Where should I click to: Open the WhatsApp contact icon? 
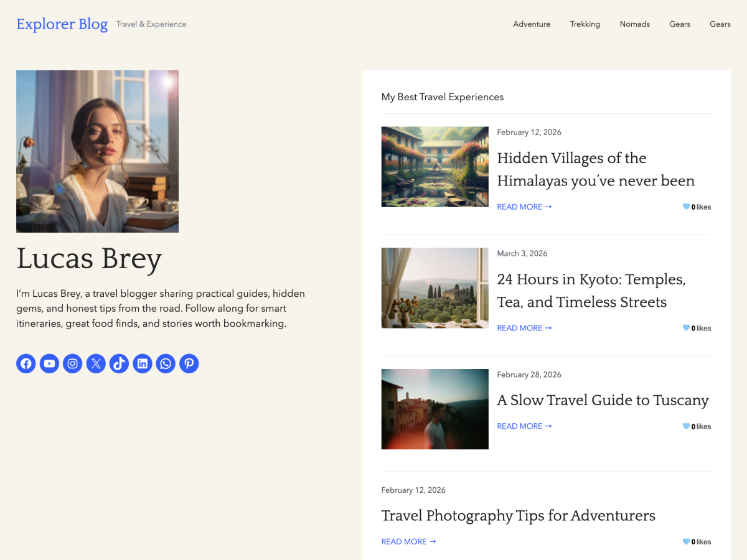(x=166, y=363)
